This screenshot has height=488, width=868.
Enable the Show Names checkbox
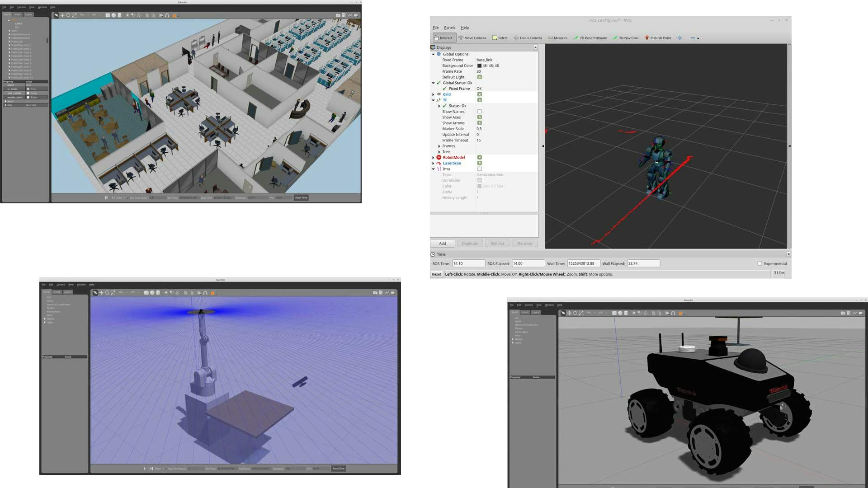[x=480, y=112]
